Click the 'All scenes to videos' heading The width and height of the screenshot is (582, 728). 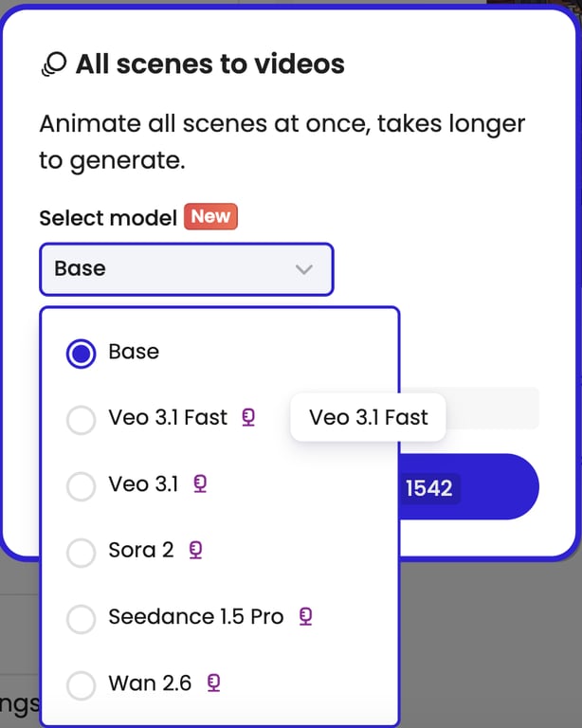click(209, 64)
